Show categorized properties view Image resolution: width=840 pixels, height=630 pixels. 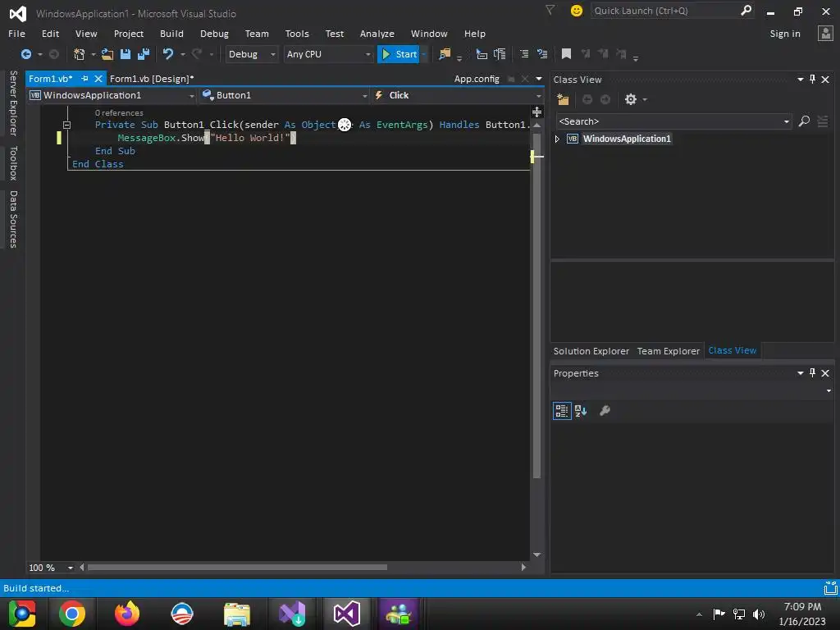click(x=562, y=411)
